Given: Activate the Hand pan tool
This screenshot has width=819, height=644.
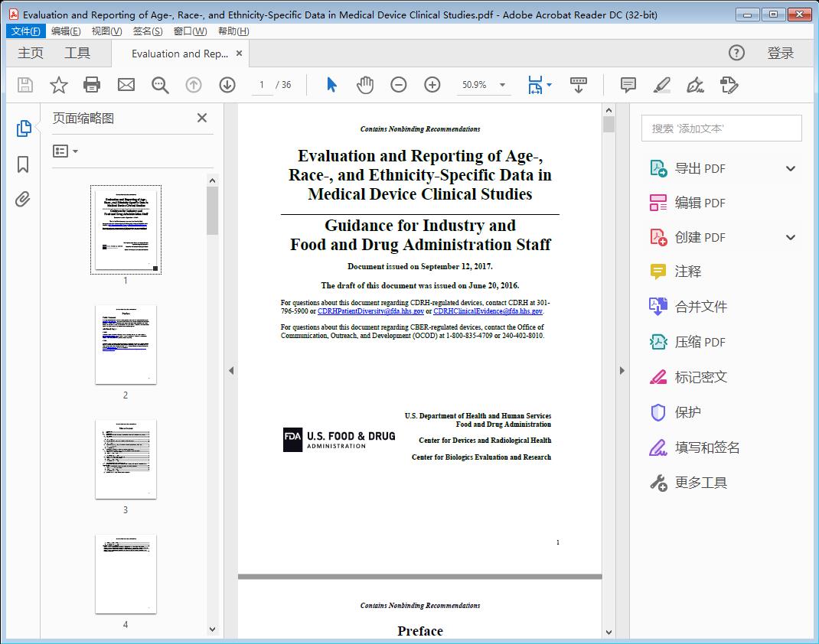Looking at the screenshot, I should 365,85.
